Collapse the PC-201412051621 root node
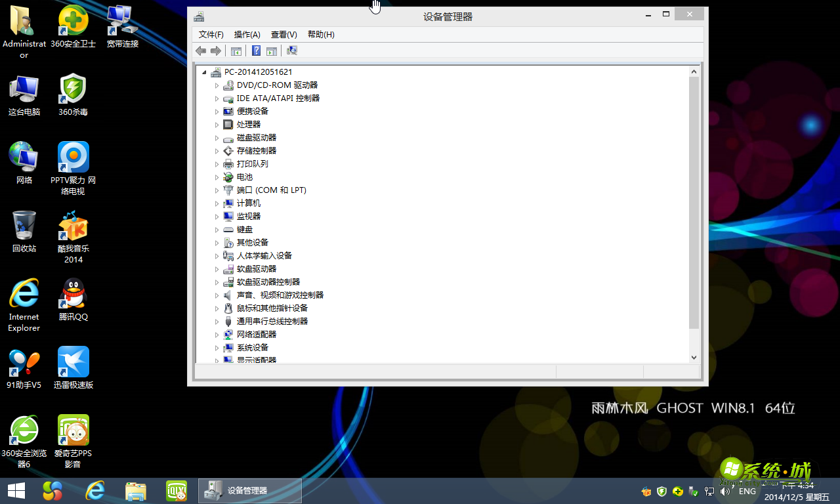 (x=205, y=72)
